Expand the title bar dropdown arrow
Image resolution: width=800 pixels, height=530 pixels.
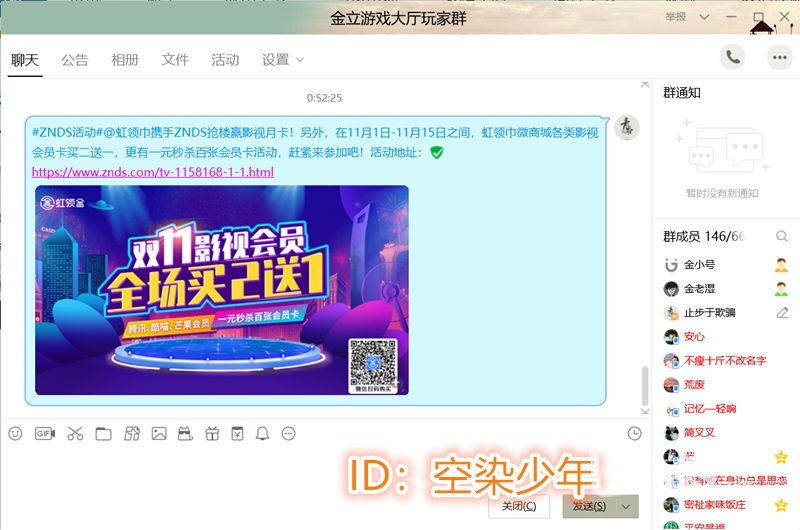tap(705, 18)
